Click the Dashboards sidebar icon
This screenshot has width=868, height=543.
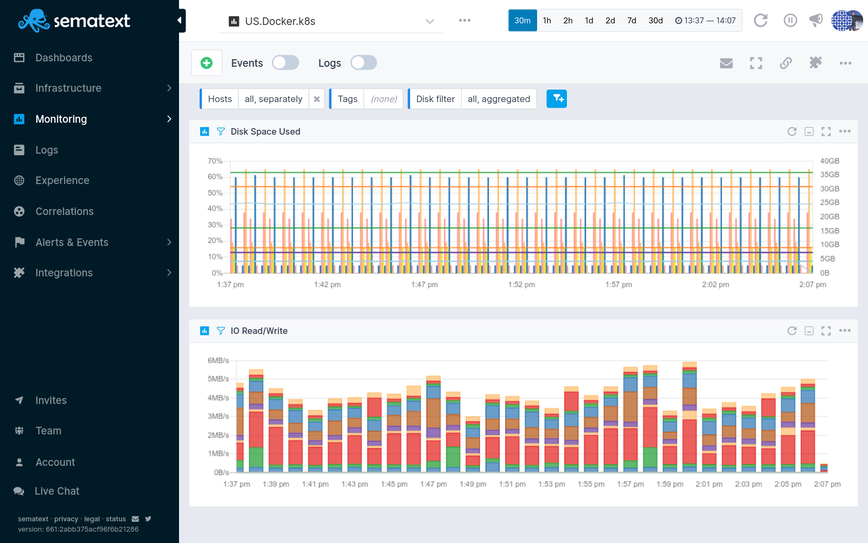(x=19, y=58)
